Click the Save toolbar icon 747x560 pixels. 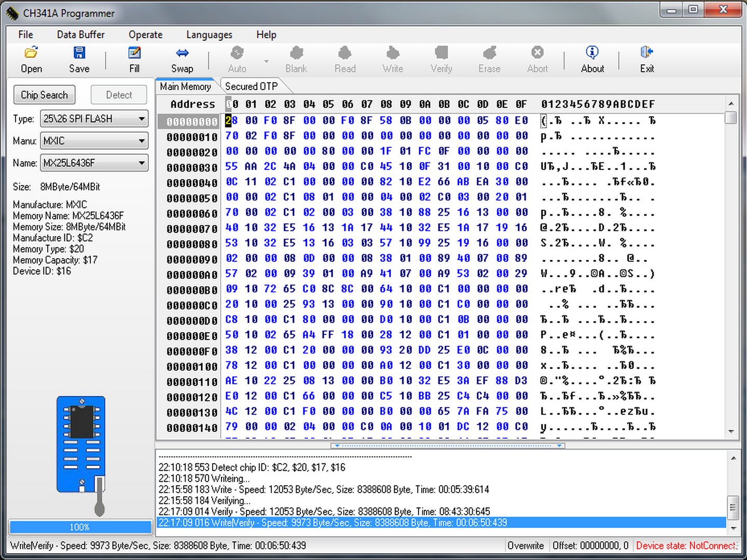(79, 53)
